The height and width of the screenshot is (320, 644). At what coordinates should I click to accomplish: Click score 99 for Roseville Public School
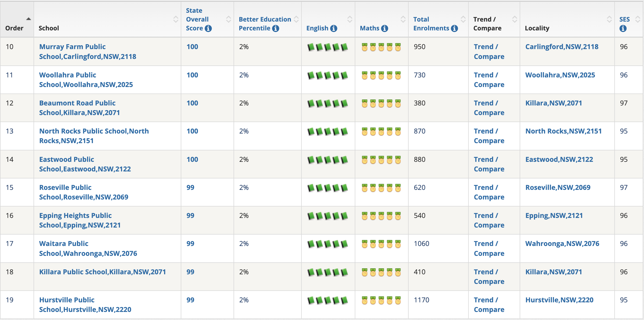click(190, 188)
